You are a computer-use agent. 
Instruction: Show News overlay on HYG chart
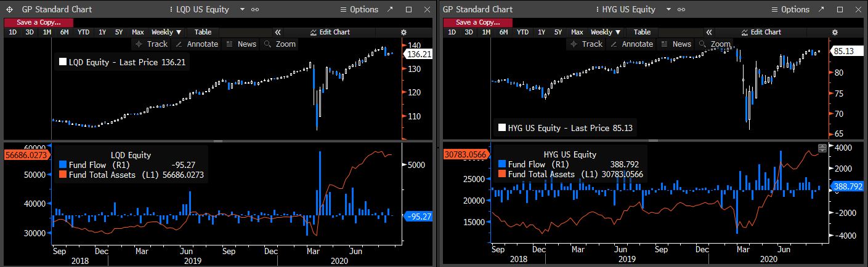click(x=676, y=44)
